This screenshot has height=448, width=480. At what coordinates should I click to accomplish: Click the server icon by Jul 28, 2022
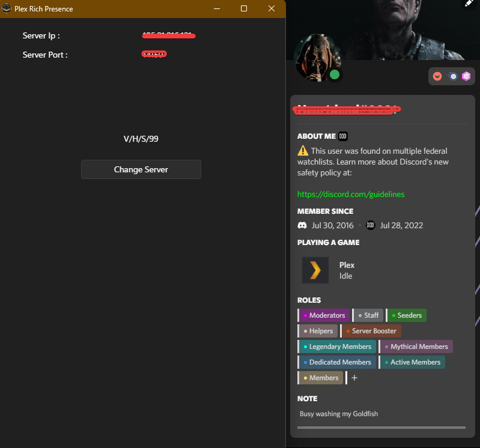click(371, 225)
